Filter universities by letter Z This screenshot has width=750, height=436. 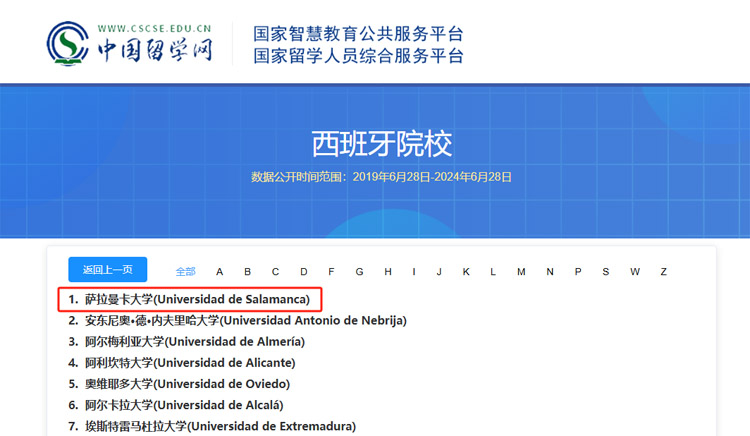pyautogui.click(x=663, y=272)
